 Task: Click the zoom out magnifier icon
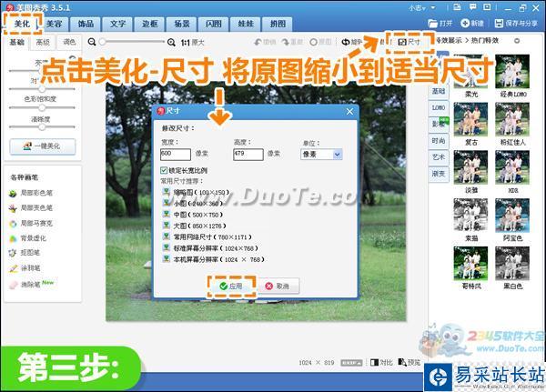coord(92,42)
